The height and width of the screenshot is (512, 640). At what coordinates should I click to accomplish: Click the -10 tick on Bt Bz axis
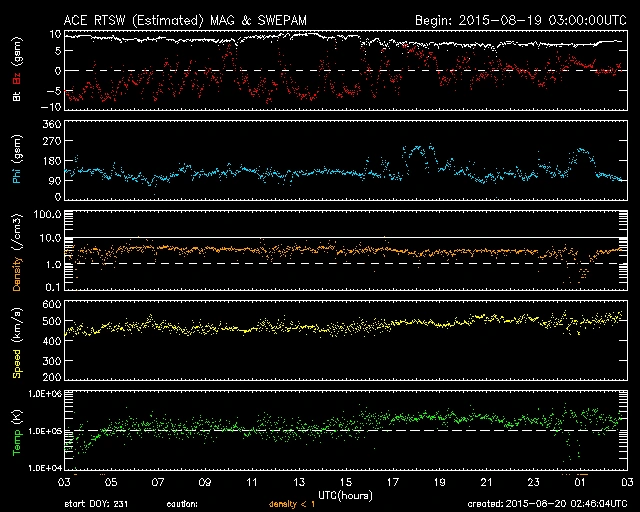tap(53, 106)
